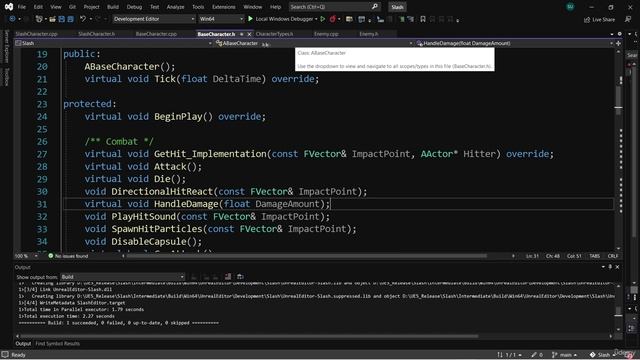640x360 pixels.
Task: Click the Undo arrow icon
Action: click(x=83, y=19)
